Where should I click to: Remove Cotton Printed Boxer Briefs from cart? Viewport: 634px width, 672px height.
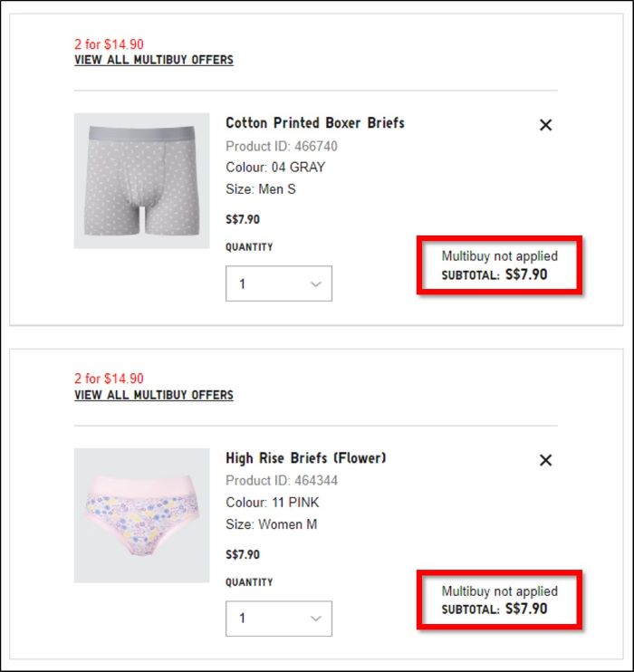coord(545,125)
